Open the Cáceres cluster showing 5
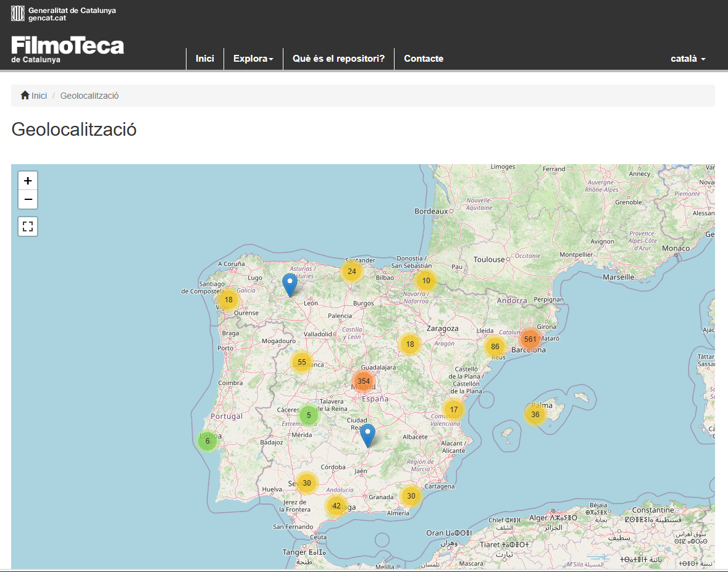728x572 pixels. 309,415
